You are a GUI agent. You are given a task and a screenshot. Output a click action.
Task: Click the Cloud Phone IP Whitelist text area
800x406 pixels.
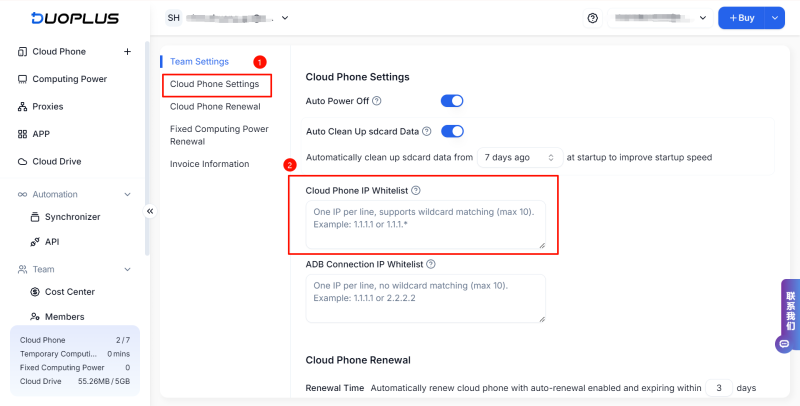point(425,225)
